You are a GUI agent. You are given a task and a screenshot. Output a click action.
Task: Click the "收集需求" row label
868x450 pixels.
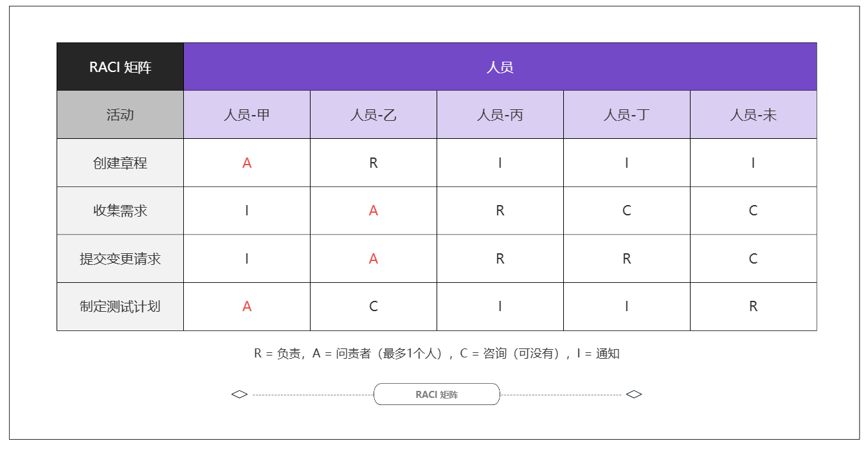120,211
